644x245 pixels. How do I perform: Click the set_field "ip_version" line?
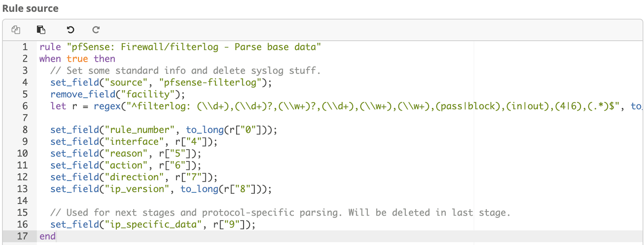click(161, 189)
